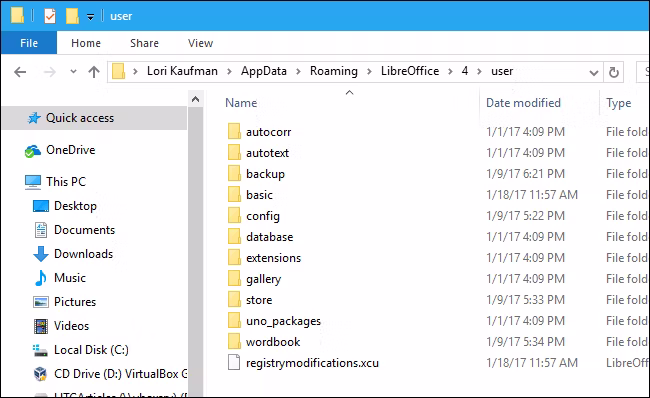This screenshot has height=398, width=650.
Task: Click the navigation pane scrollbar up arrow
Action: click(x=196, y=100)
